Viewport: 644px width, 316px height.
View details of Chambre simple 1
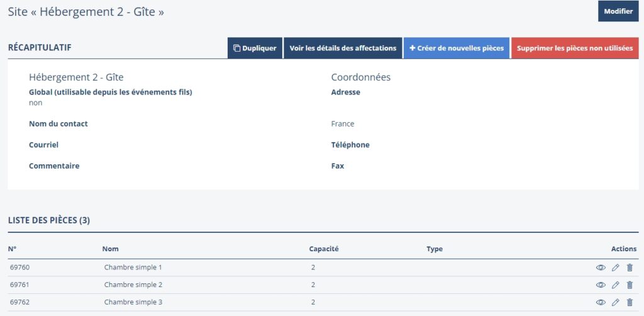point(601,268)
